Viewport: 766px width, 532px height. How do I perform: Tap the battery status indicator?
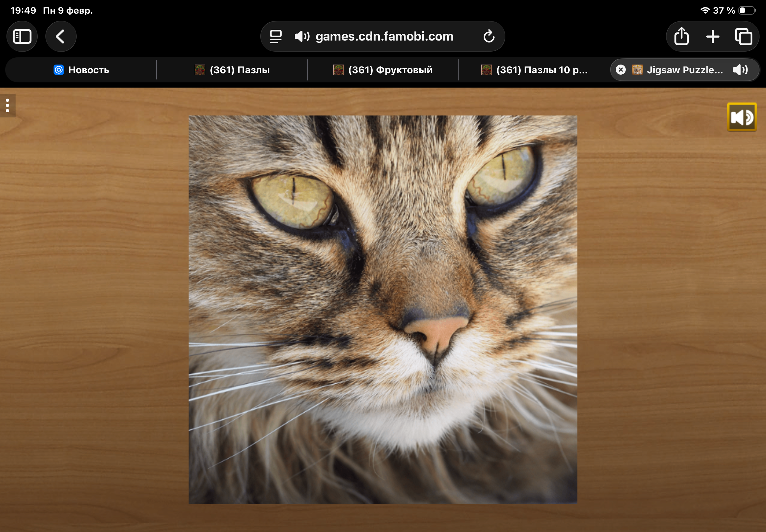pos(746,11)
